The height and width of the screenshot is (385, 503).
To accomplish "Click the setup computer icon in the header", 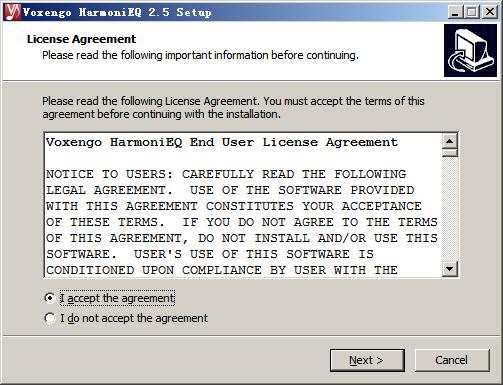I will [x=470, y=51].
